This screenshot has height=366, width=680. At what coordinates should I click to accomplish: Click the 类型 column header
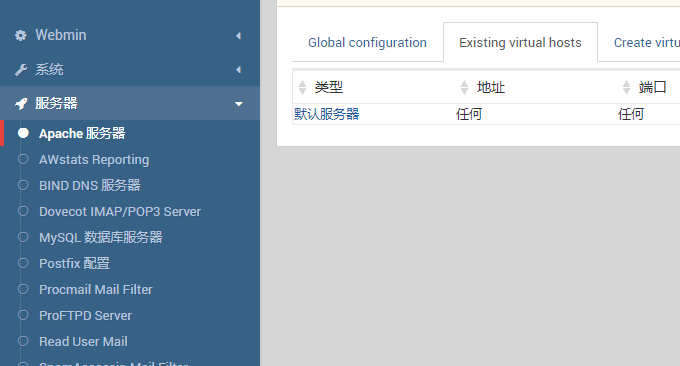(329, 87)
